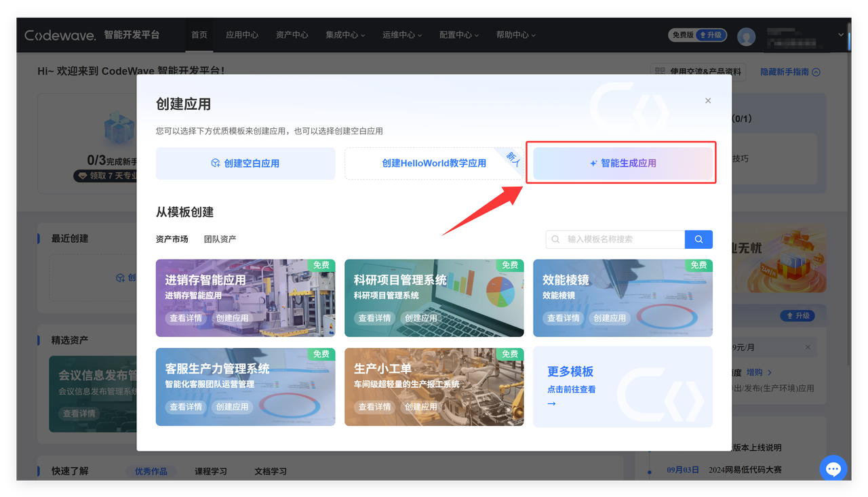
Task: Expand the 帮助中心 dropdown menu
Action: point(516,35)
